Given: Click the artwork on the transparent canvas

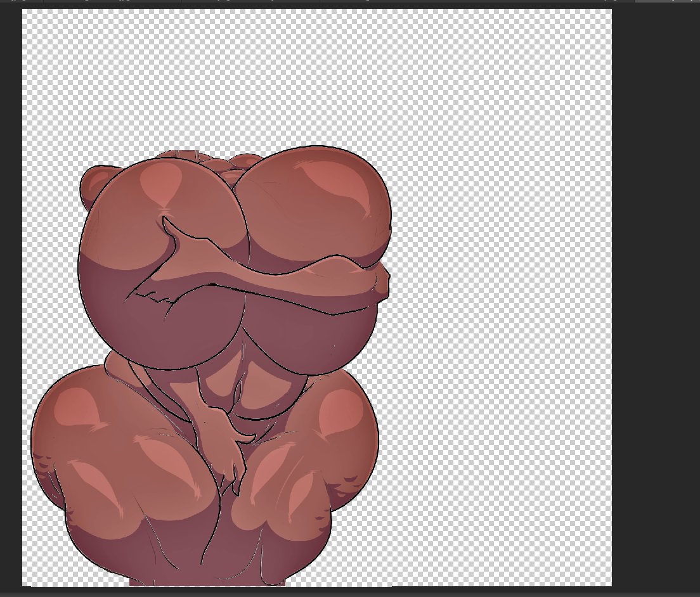Looking at the screenshot, I should 211,366.
